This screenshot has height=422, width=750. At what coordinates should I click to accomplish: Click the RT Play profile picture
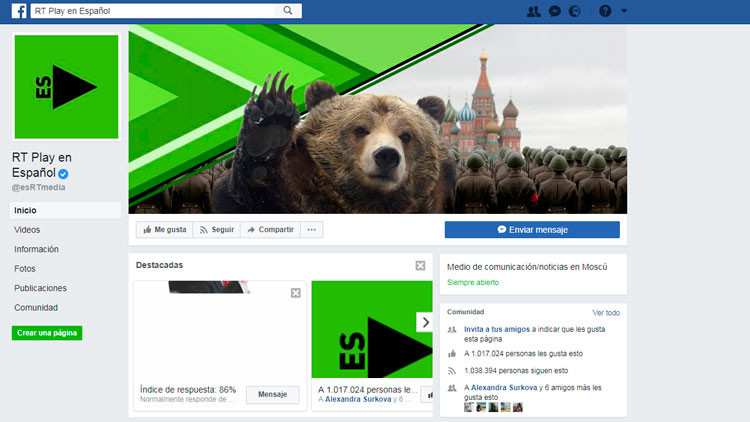coord(66,87)
